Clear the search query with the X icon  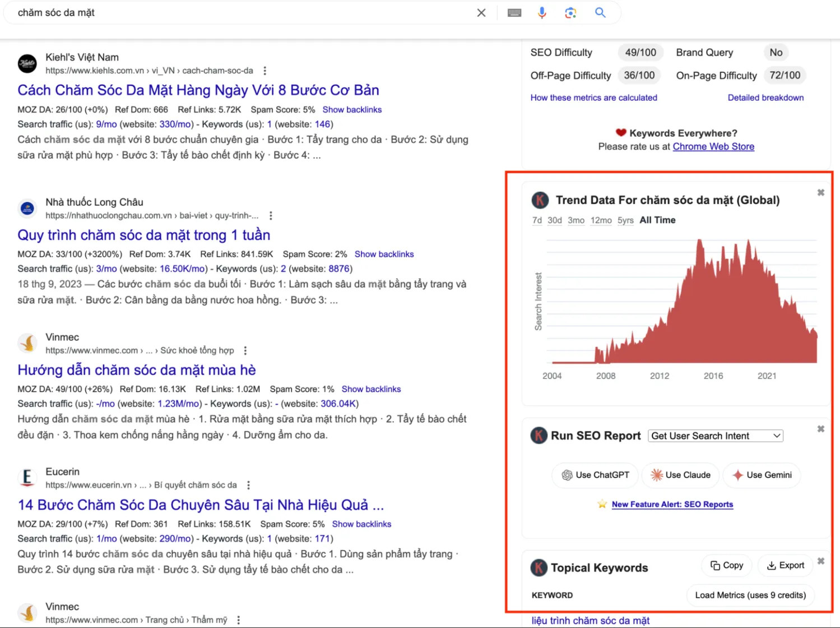click(x=481, y=12)
